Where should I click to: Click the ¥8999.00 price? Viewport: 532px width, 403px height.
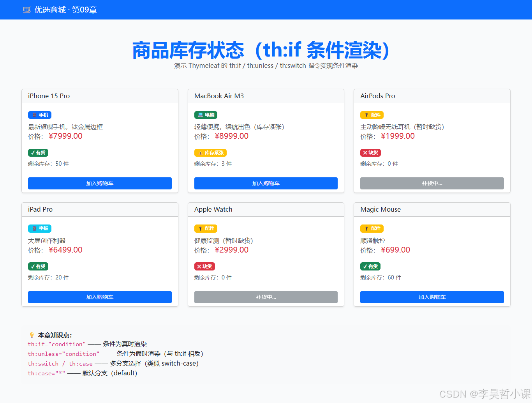[232, 136]
